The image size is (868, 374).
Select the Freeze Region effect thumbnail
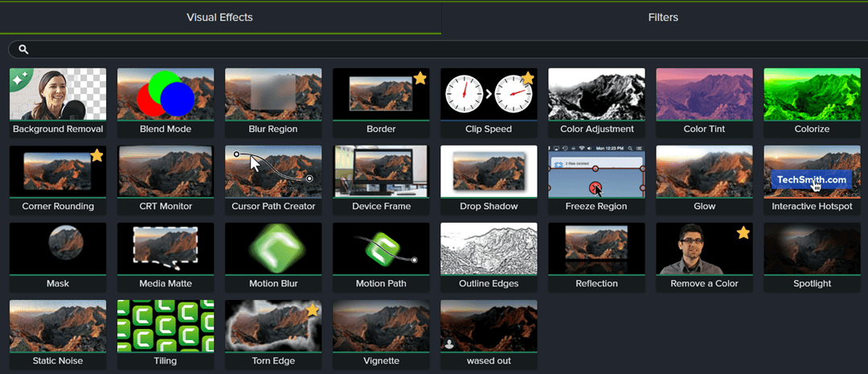coord(596,172)
